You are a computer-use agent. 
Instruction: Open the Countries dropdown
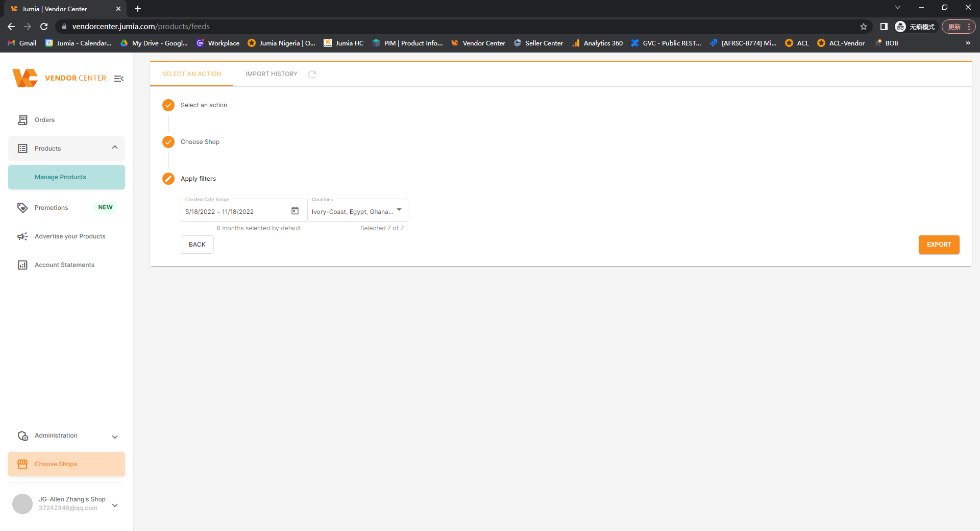click(399, 210)
